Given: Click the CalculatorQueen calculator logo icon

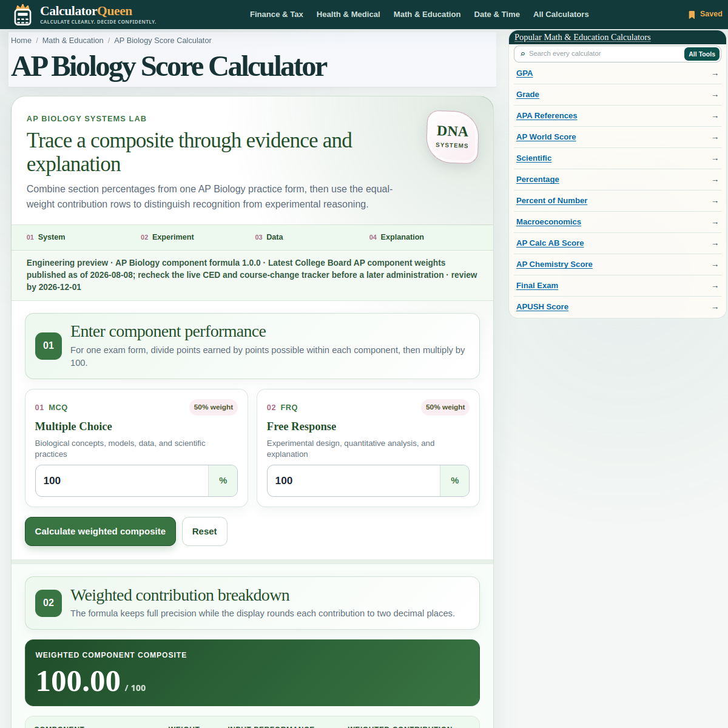Looking at the screenshot, I should click(22, 15).
